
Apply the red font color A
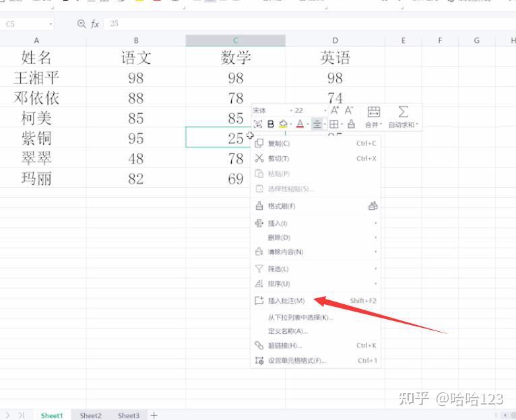coord(300,124)
